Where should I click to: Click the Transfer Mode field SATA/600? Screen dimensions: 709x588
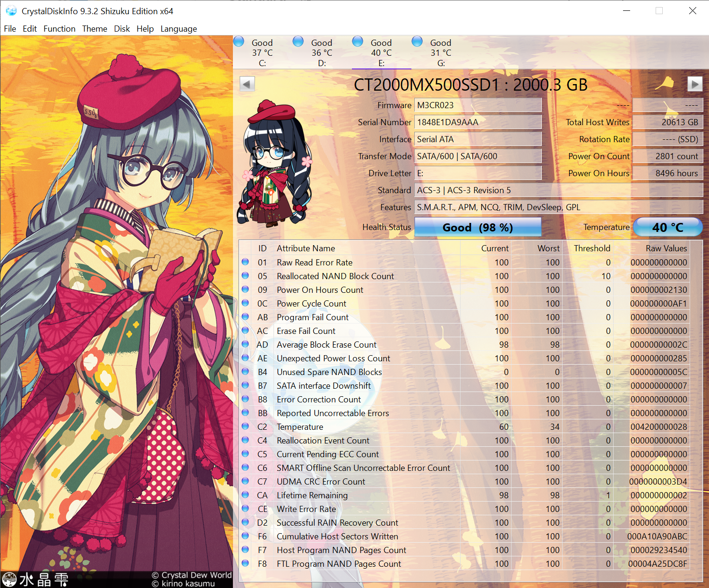click(x=478, y=156)
